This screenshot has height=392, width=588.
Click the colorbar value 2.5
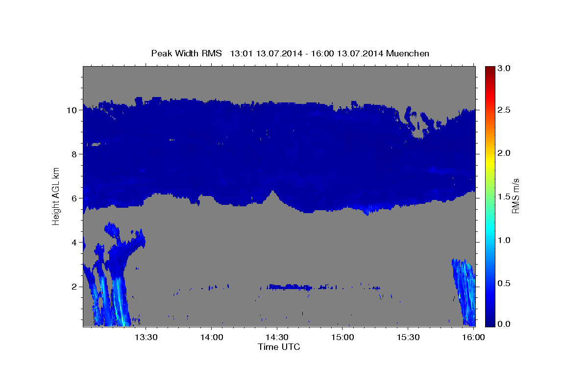(504, 110)
